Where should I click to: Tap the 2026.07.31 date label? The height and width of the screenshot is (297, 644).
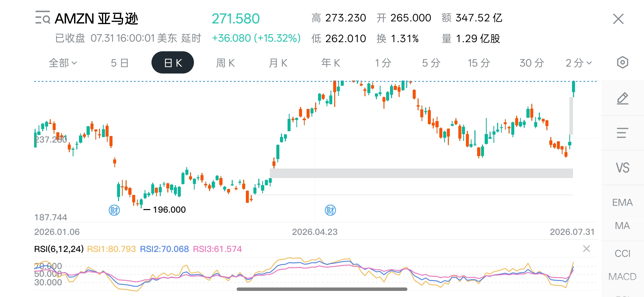pos(572,232)
